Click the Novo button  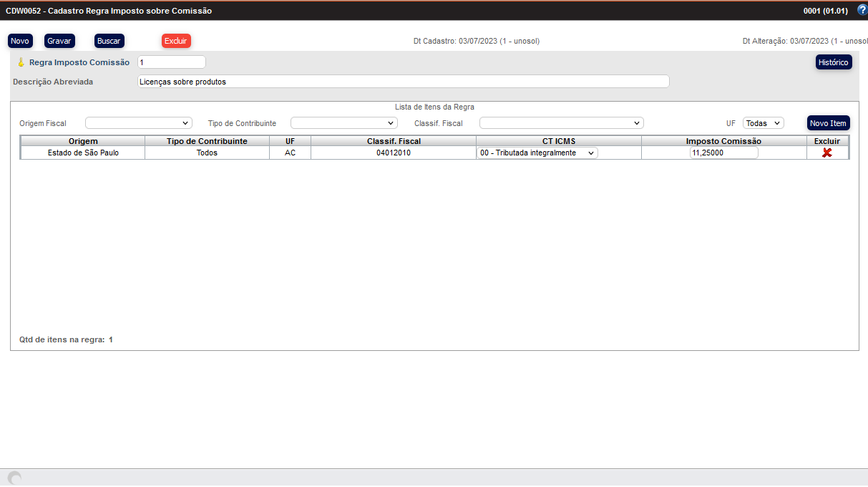click(x=19, y=40)
